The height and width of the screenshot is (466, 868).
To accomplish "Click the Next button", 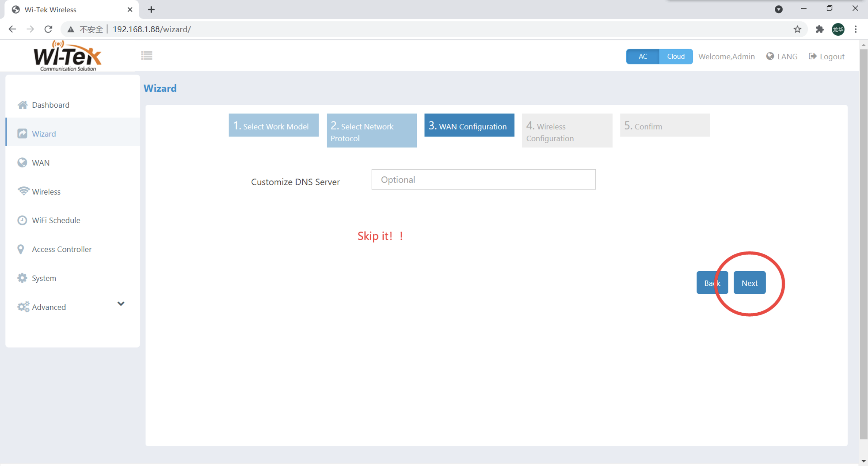I will tap(749, 283).
